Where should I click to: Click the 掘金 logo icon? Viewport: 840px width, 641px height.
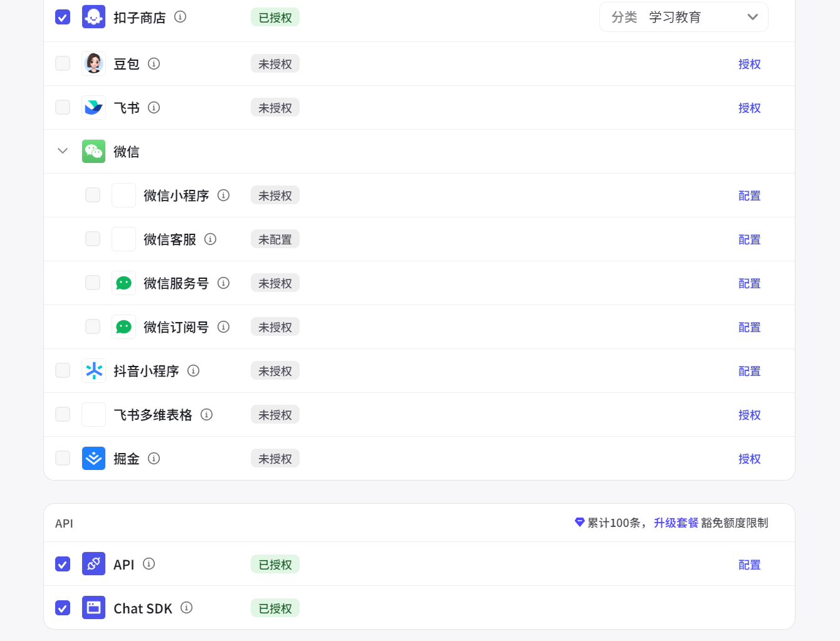(x=93, y=458)
